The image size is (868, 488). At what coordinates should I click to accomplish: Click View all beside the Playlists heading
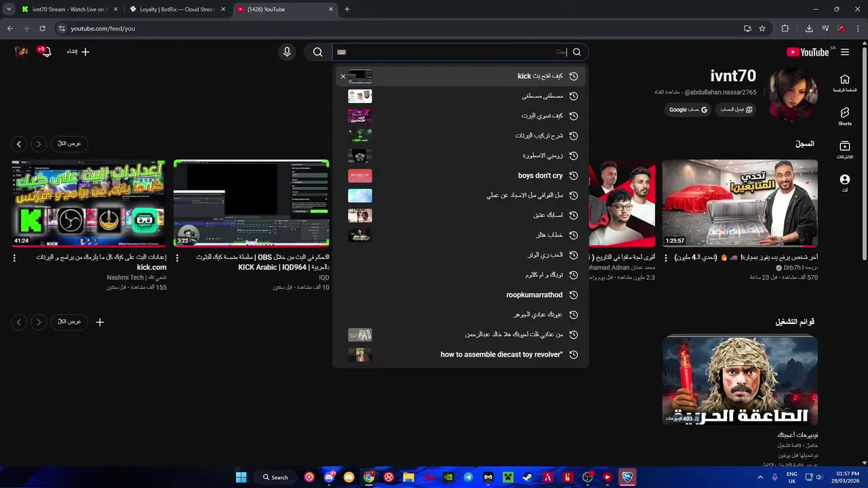69,322
